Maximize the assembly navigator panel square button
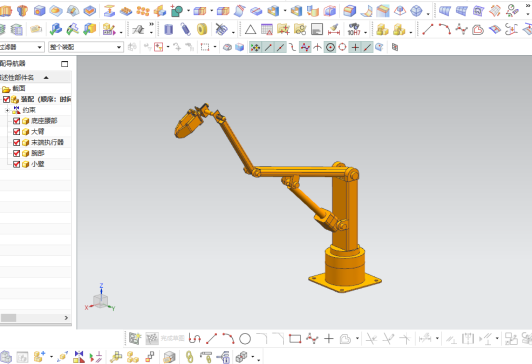Image resolution: width=532 pixels, height=364 pixels. pyautogui.click(x=64, y=64)
